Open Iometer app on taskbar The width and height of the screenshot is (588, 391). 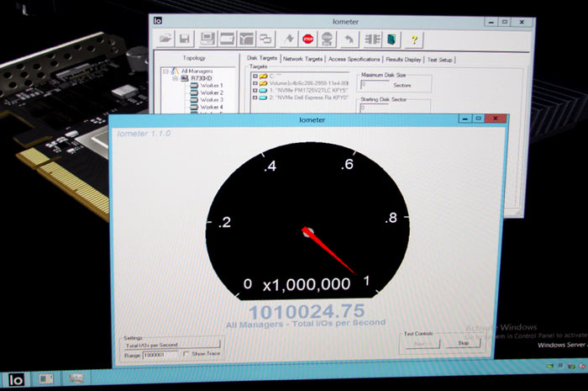point(16,380)
